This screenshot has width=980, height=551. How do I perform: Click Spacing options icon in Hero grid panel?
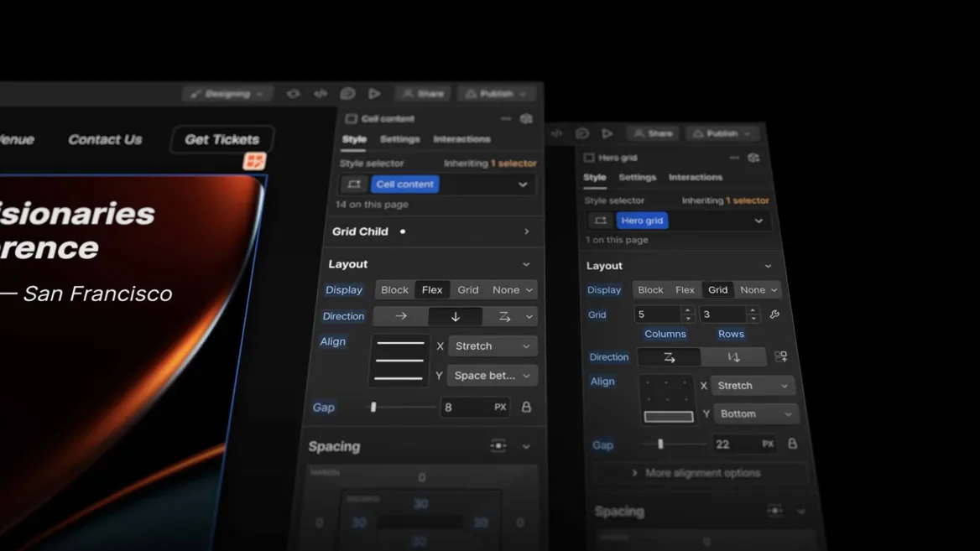click(x=775, y=511)
